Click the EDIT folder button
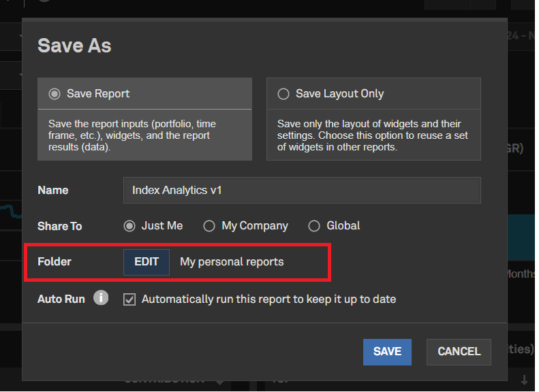539x392 pixels. pyautogui.click(x=147, y=262)
